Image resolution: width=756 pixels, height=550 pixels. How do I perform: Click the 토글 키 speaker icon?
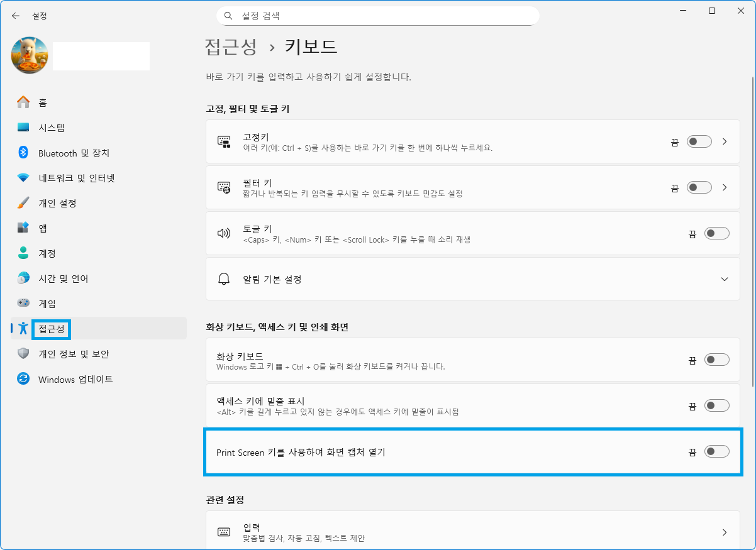click(224, 233)
